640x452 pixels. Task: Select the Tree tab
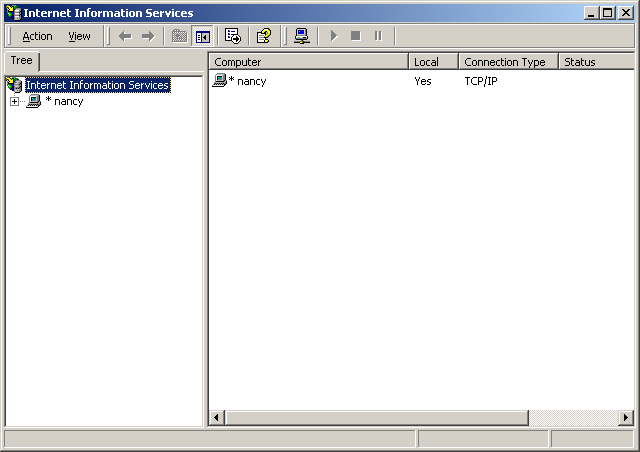pyautogui.click(x=21, y=61)
